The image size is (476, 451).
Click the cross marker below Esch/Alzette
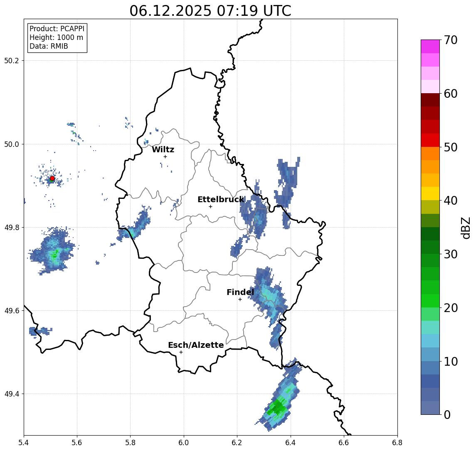pyautogui.click(x=181, y=352)
